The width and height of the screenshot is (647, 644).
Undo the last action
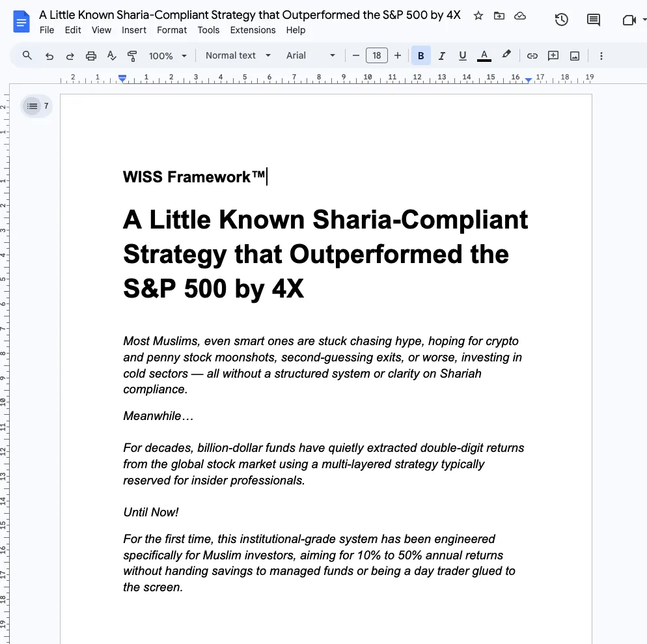(x=49, y=56)
